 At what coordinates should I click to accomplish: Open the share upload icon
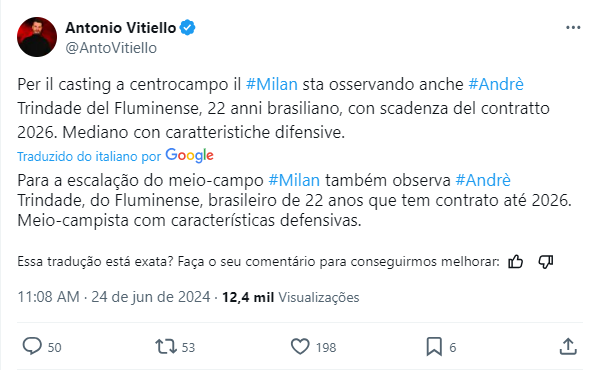568,346
